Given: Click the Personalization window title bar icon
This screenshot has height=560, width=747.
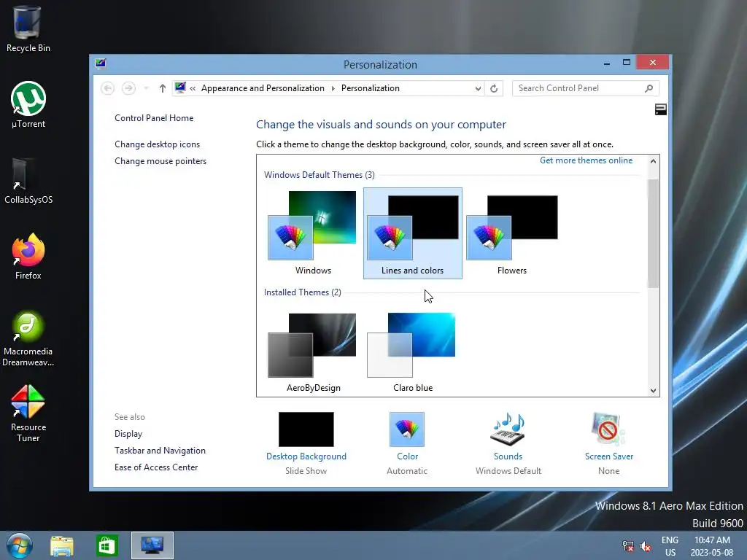Looking at the screenshot, I should (101, 63).
